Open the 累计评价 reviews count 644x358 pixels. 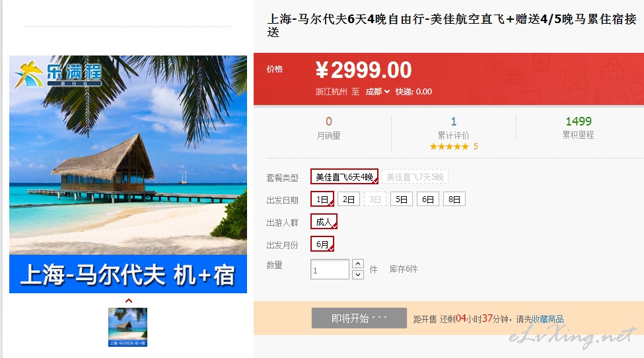tap(453, 128)
